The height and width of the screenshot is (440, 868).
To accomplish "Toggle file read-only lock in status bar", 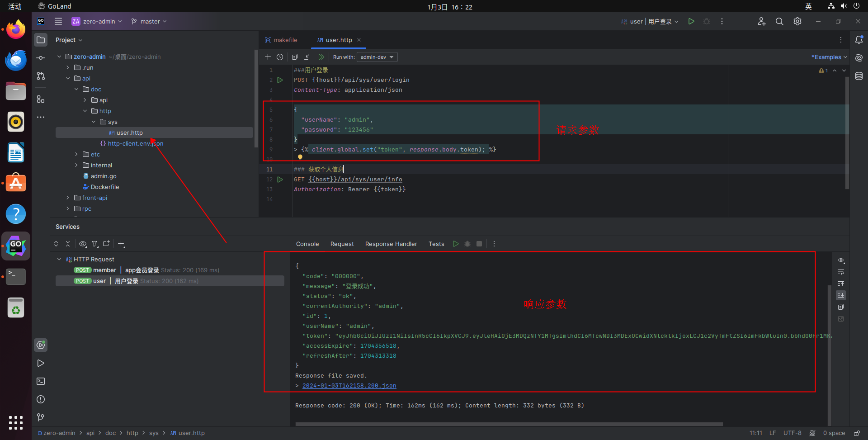I will tap(857, 433).
